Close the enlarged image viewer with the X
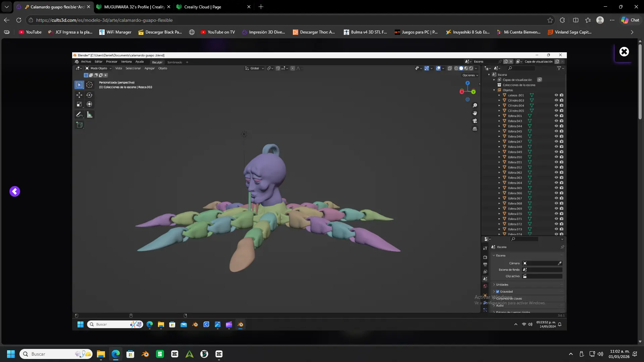 624,52
